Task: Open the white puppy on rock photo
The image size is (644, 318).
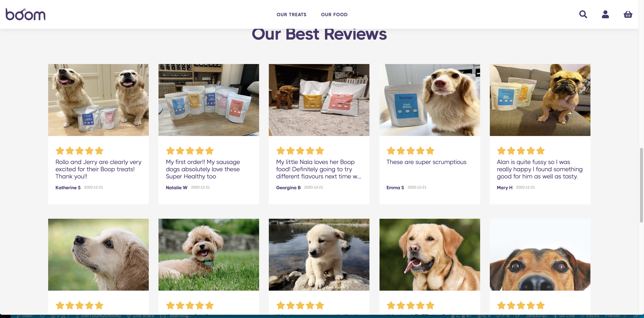Action: 319,255
